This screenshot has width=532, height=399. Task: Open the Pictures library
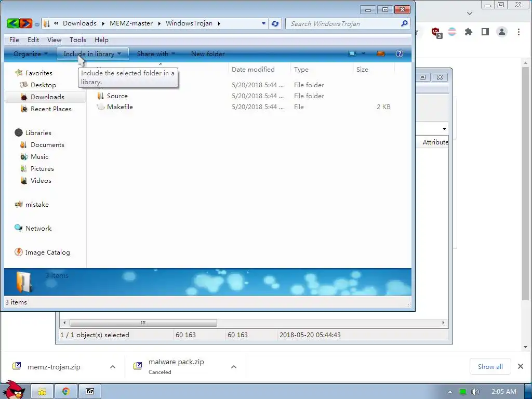[x=42, y=169]
